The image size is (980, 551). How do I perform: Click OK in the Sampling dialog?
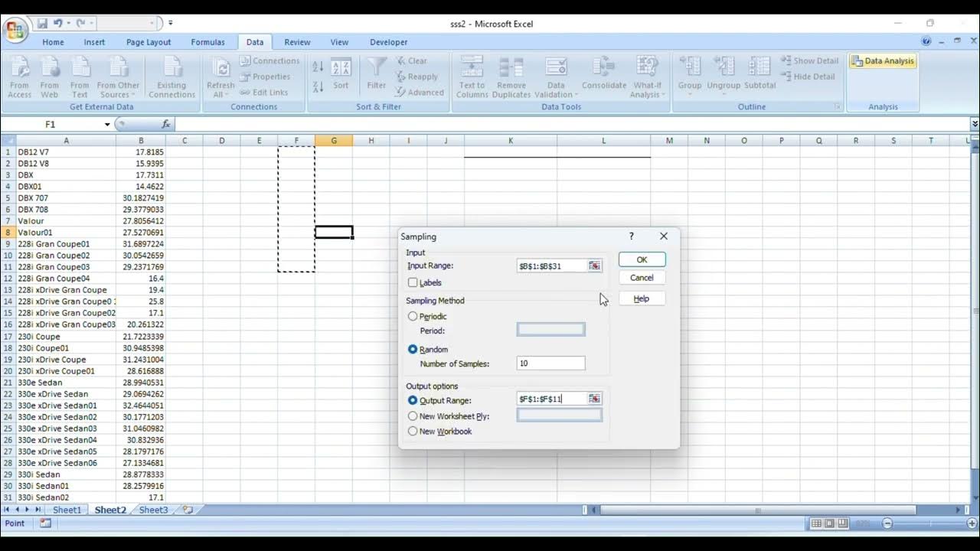point(642,259)
